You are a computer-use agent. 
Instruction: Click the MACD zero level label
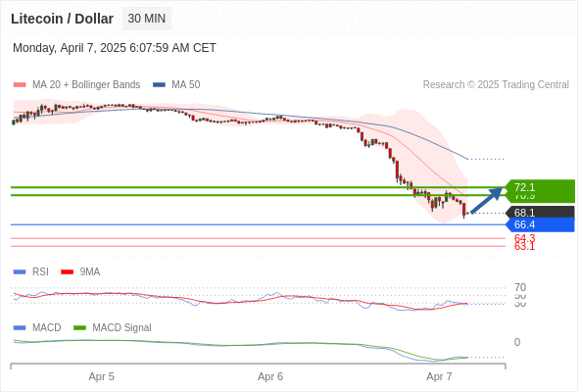point(517,342)
